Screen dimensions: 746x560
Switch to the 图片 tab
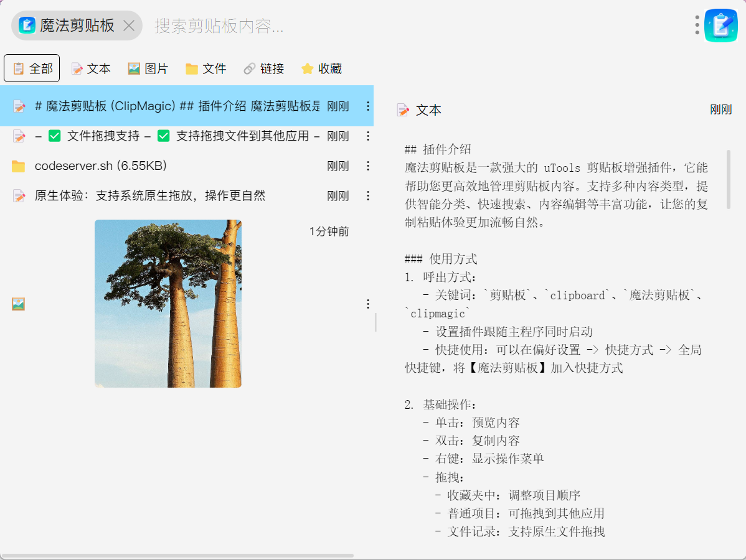pyautogui.click(x=148, y=69)
